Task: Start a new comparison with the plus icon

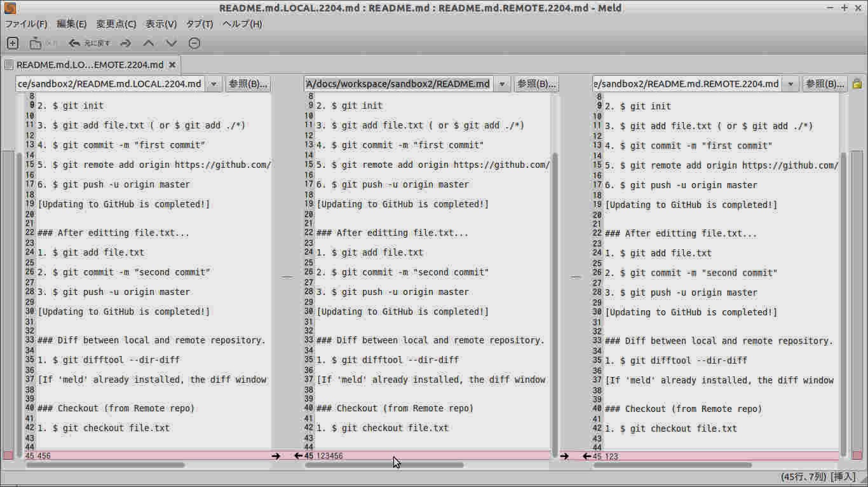Action: click(12, 43)
